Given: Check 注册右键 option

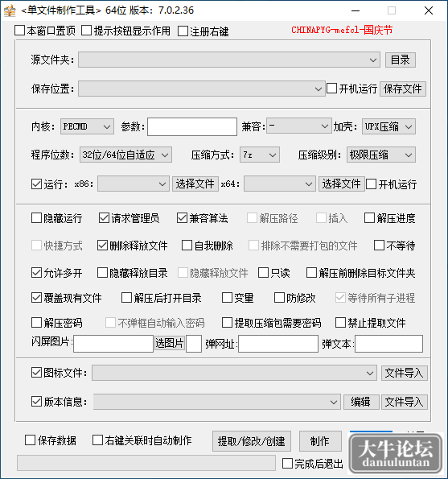Looking at the screenshot, I should coord(183,31).
